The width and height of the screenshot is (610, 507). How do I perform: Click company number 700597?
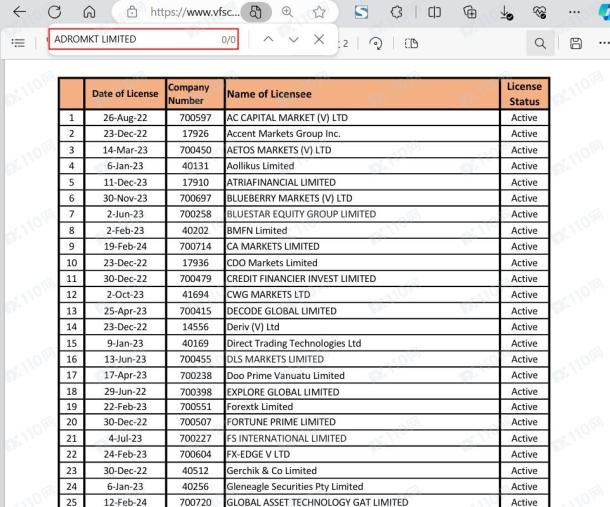coord(195,118)
